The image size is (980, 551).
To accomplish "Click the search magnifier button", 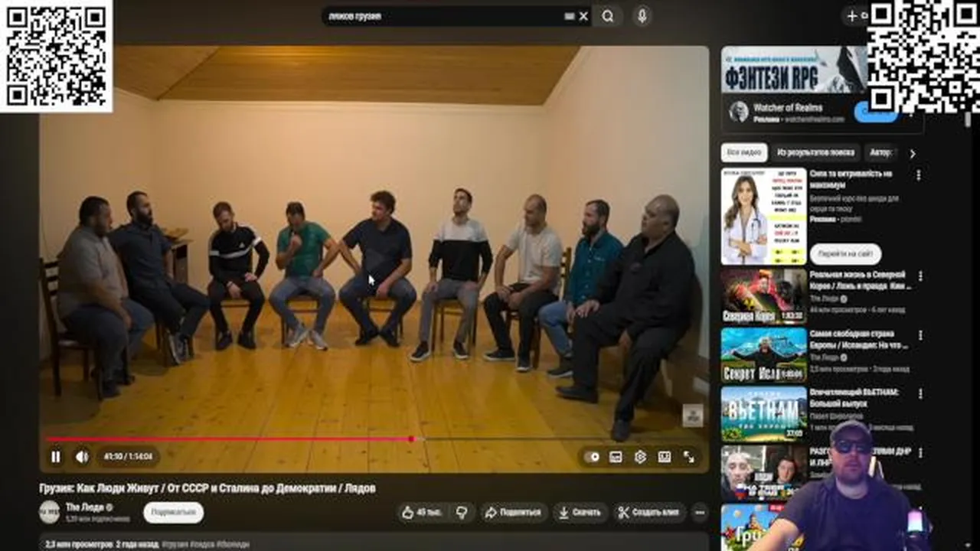I will [608, 16].
